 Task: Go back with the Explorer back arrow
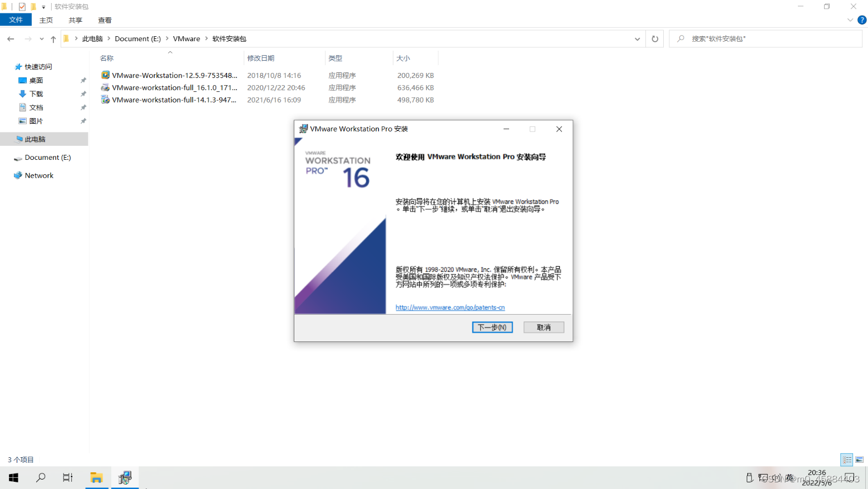(x=11, y=39)
